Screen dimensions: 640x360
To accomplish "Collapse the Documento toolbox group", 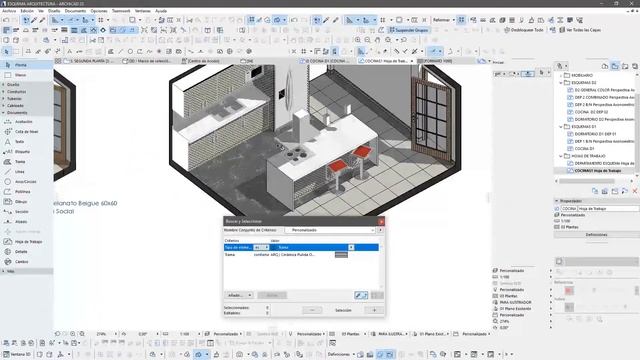I will pyautogui.click(x=26, y=112).
